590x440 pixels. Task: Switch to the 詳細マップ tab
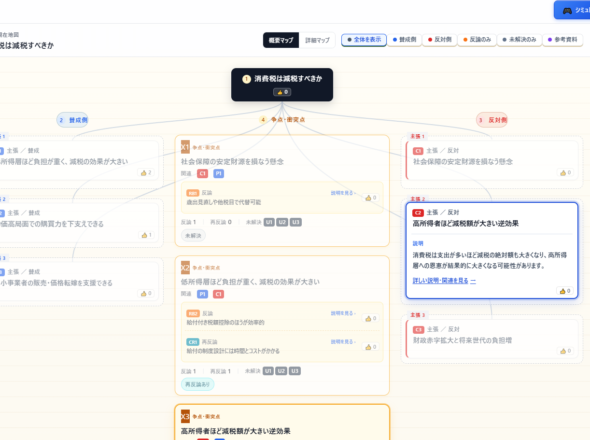coord(317,40)
